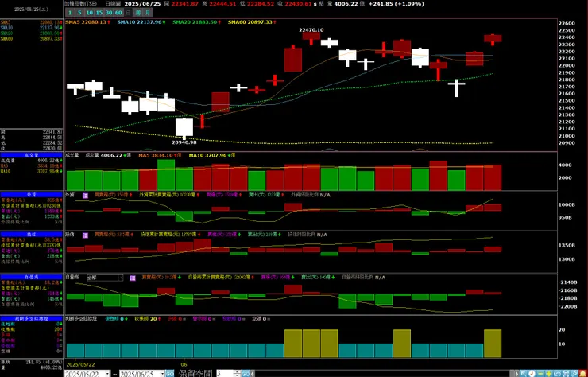Image resolution: width=588 pixels, height=377 pixels.
Task: Select the 5-minute timeframe button
Action: point(79,13)
